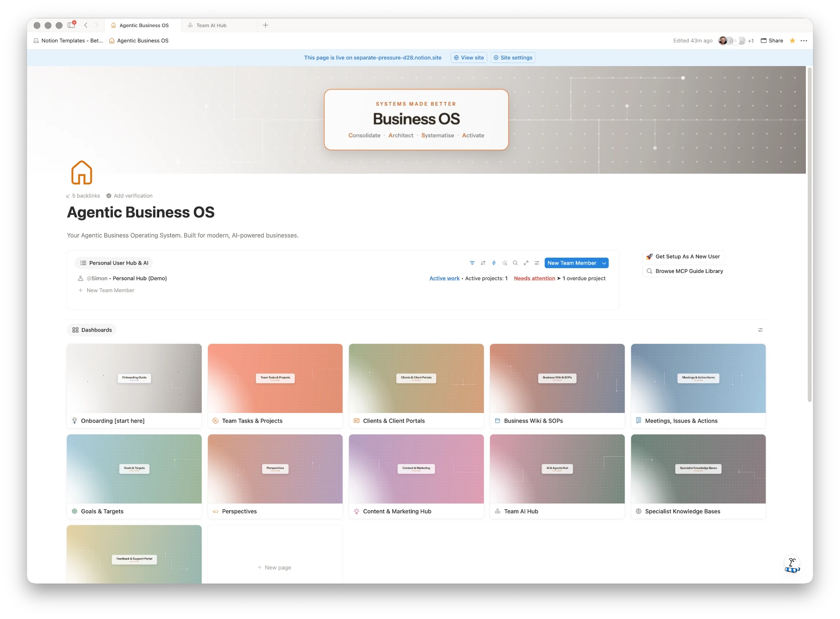Click the page vertical scrollbar
This screenshot has height=619, width=840.
click(x=809, y=234)
